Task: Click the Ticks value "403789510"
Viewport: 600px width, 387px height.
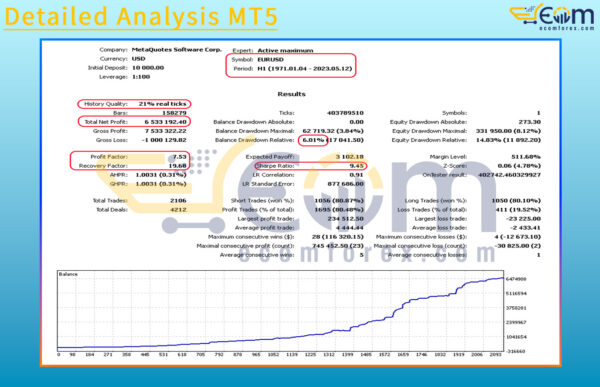Action: [345, 113]
